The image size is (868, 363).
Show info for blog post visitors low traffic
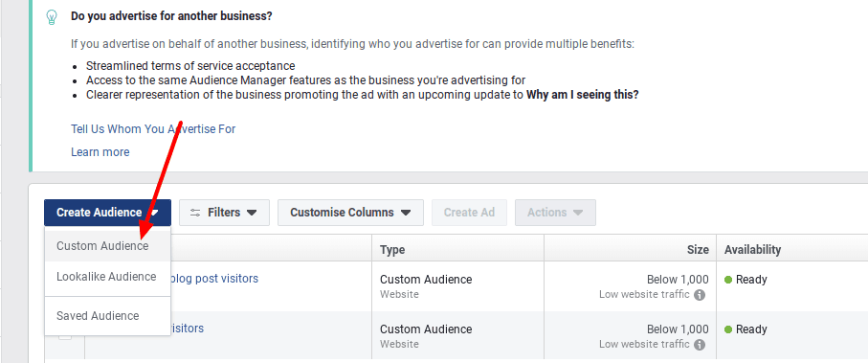click(700, 295)
